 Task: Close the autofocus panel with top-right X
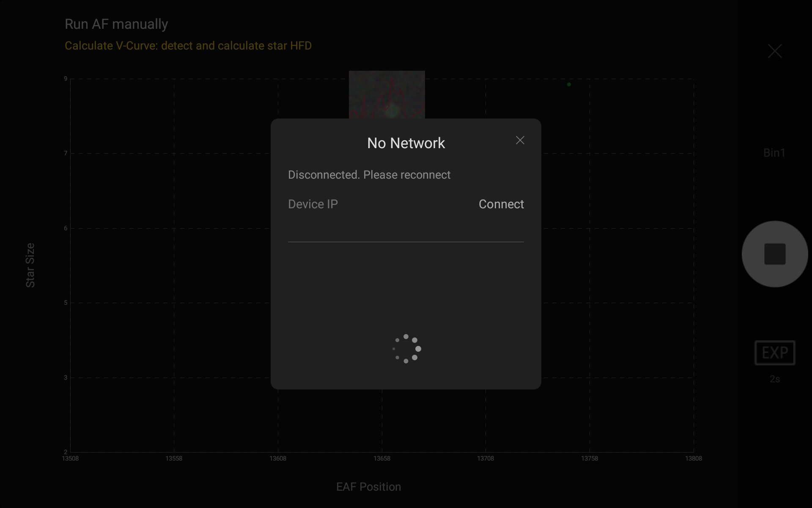[x=774, y=51]
